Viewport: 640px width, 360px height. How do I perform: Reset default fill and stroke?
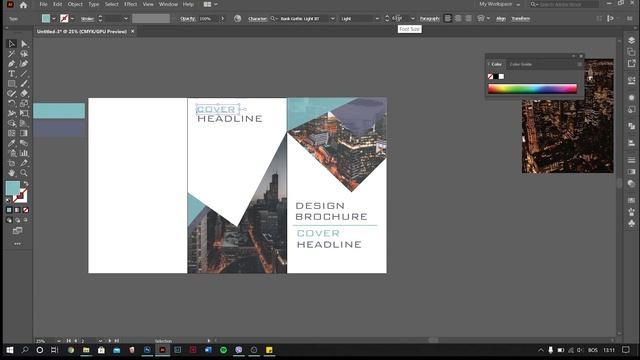pos(8,200)
